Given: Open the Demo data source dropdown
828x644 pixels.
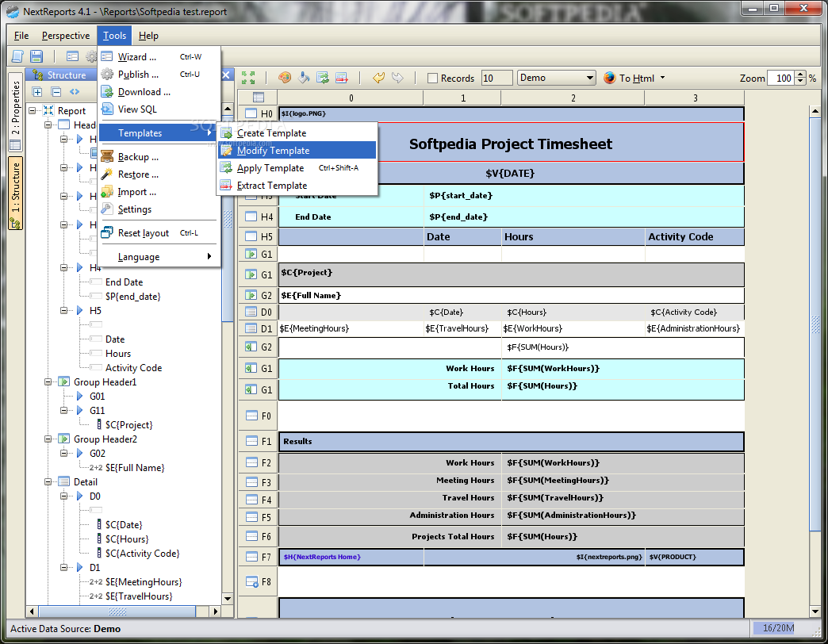Looking at the screenshot, I should tap(557, 78).
